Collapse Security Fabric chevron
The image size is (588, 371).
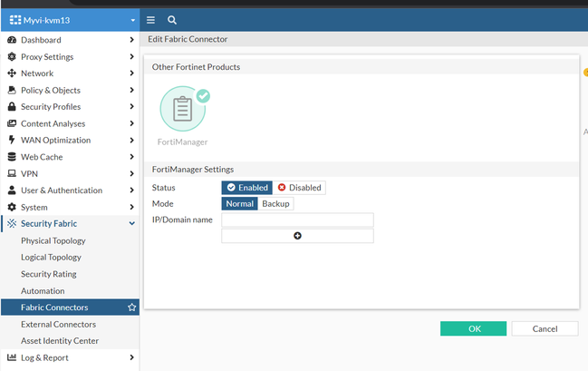(x=132, y=223)
